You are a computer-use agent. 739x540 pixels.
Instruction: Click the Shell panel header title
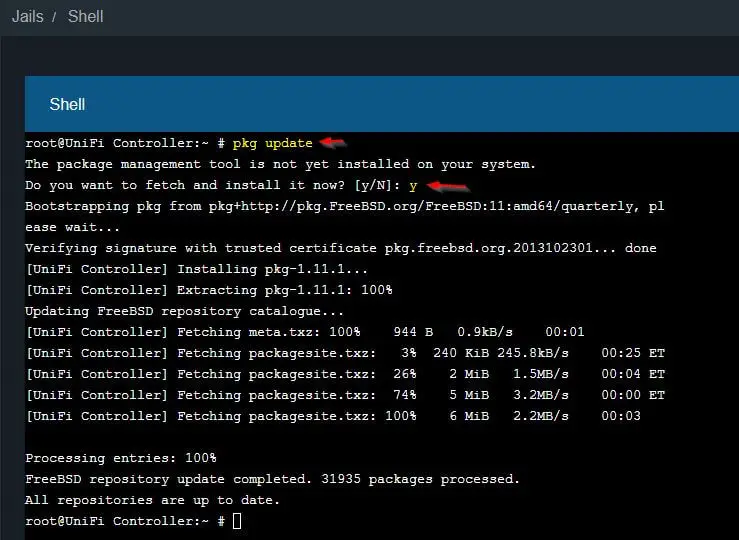coord(67,105)
